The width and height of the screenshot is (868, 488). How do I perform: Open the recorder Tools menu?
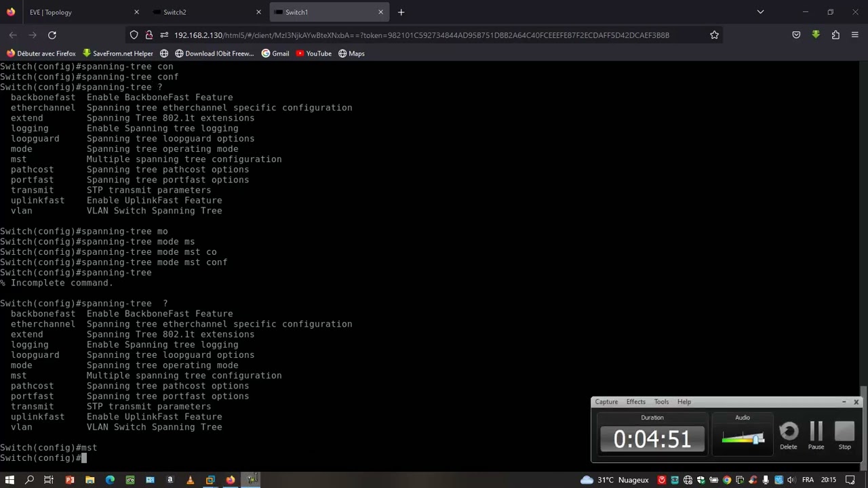(x=661, y=402)
